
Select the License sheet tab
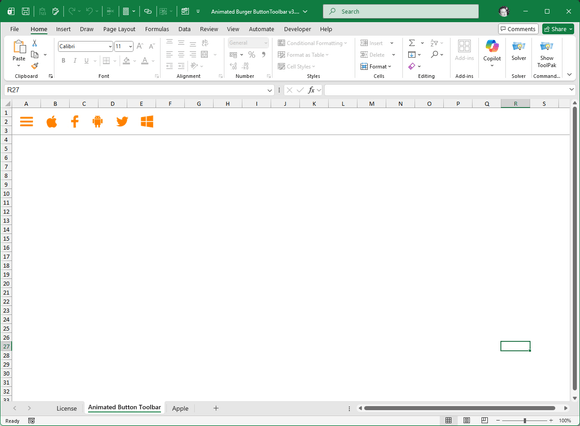(x=67, y=408)
